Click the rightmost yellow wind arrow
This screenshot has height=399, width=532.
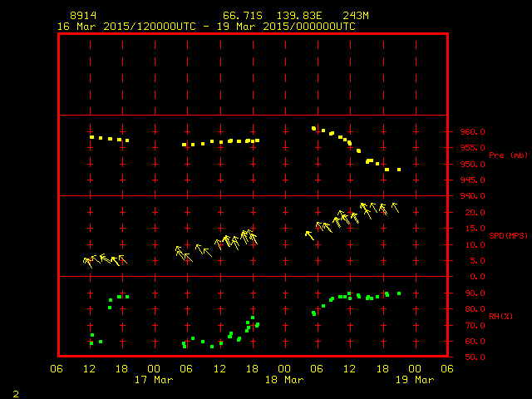[x=395, y=207]
